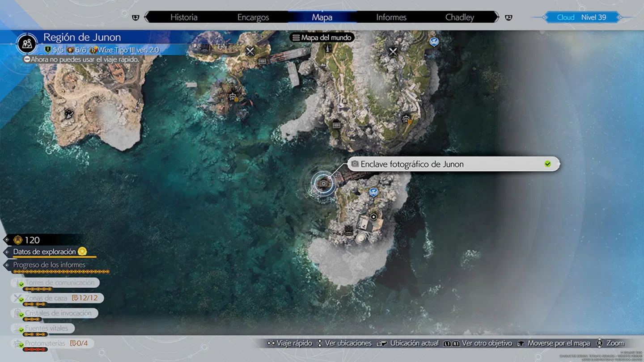Image resolution: width=644 pixels, height=362 pixels.
Task: Click the Progreso de los informes dotted bar
Action: tap(61, 272)
